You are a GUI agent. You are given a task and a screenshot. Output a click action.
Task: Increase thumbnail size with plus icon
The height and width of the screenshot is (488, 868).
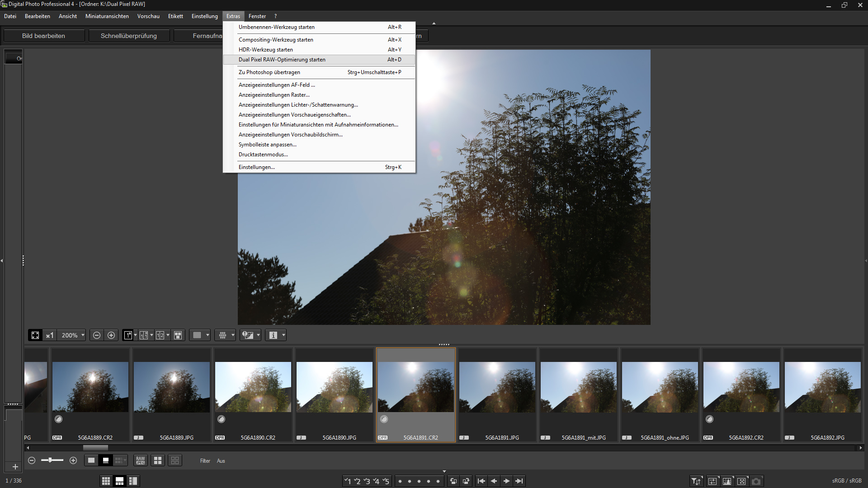point(73,460)
